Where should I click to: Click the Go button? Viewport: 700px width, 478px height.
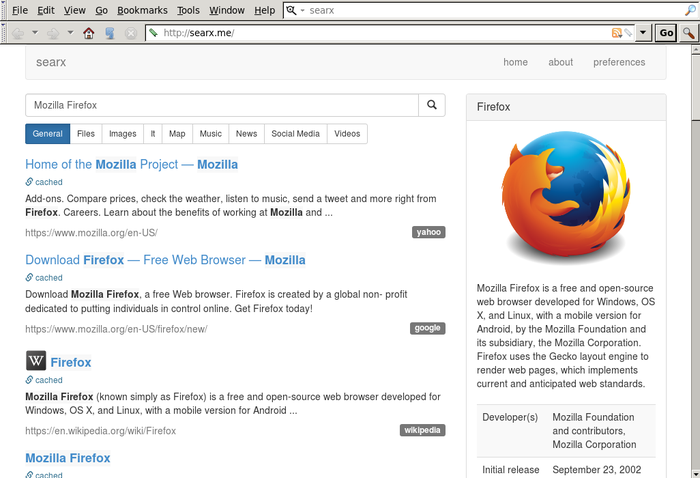click(666, 33)
